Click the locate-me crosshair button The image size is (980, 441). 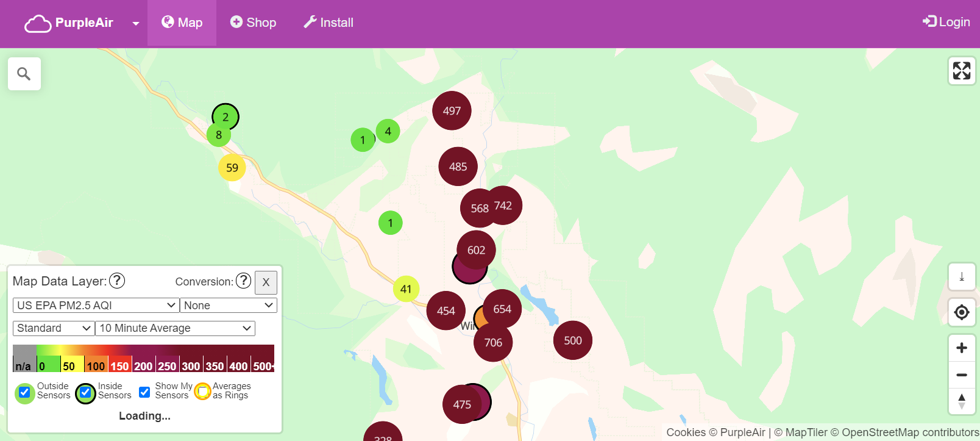click(x=962, y=312)
